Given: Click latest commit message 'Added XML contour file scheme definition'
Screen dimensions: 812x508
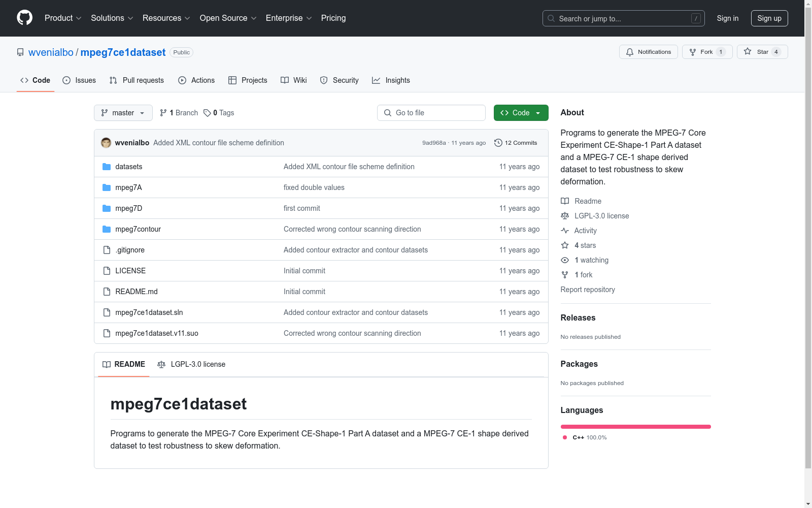Looking at the screenshot, I should pyautogui.click(x=219, y=143).
